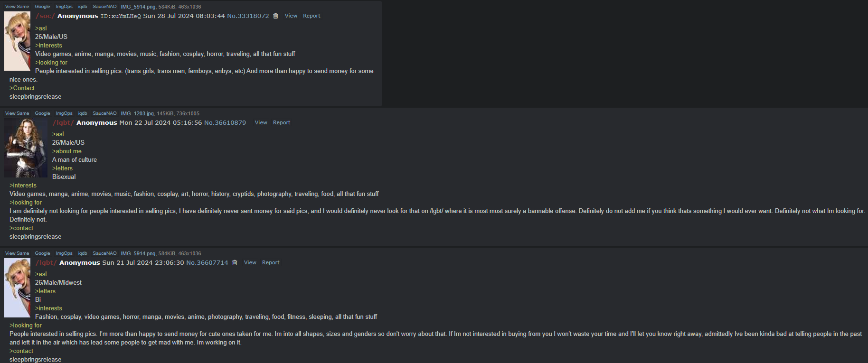Click View on post No.36607714
This screenshot has width=868, height=363.
point(250,262)
